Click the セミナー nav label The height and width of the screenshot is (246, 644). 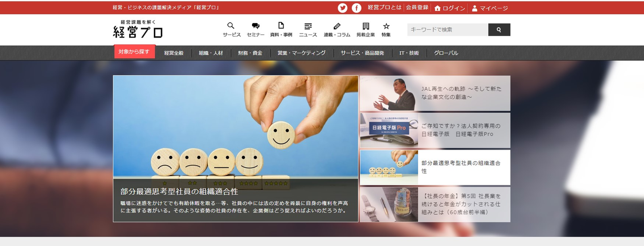tap(256, 35)
